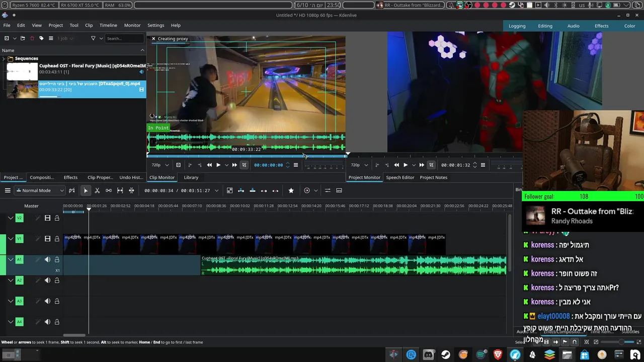The height and width of the screenshot is (362, 644).
Task: Toggle A4 track mute
Action: (x=47, y=322)
